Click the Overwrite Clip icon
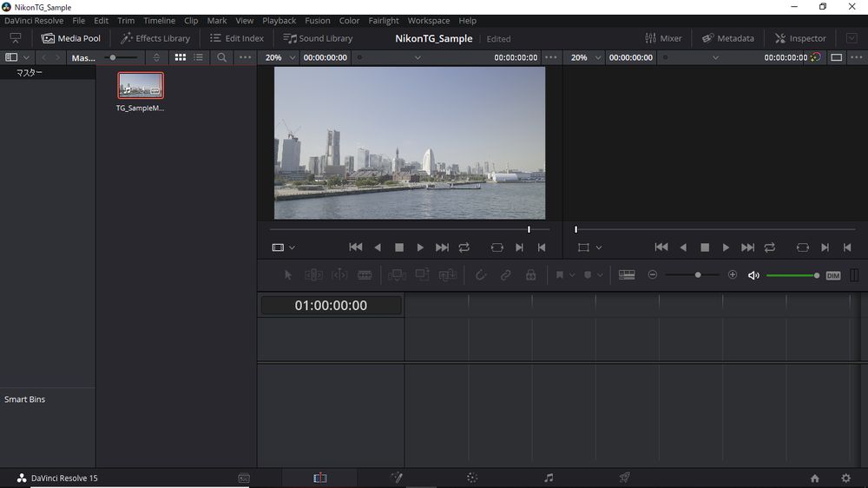 coord(422,274)
